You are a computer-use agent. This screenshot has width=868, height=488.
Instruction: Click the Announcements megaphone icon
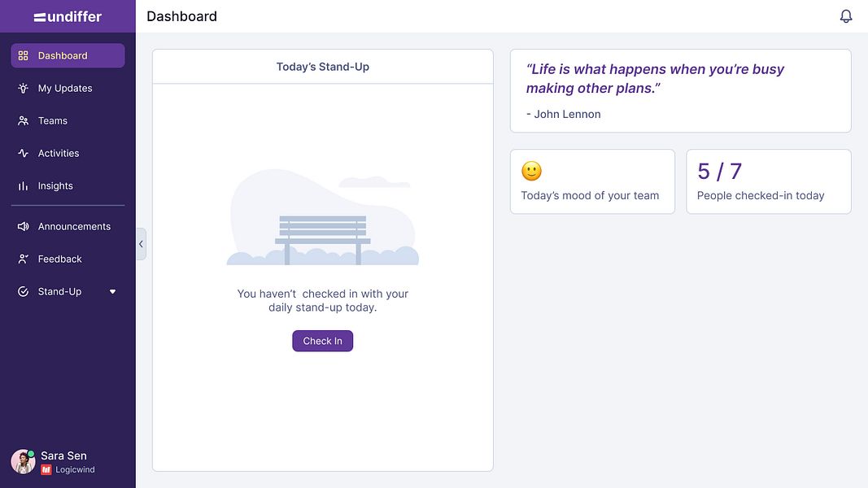24,227
